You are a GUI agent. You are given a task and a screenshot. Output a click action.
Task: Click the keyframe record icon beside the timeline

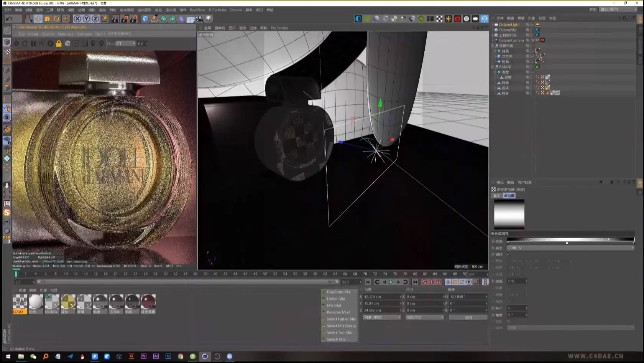pos(424,282)
